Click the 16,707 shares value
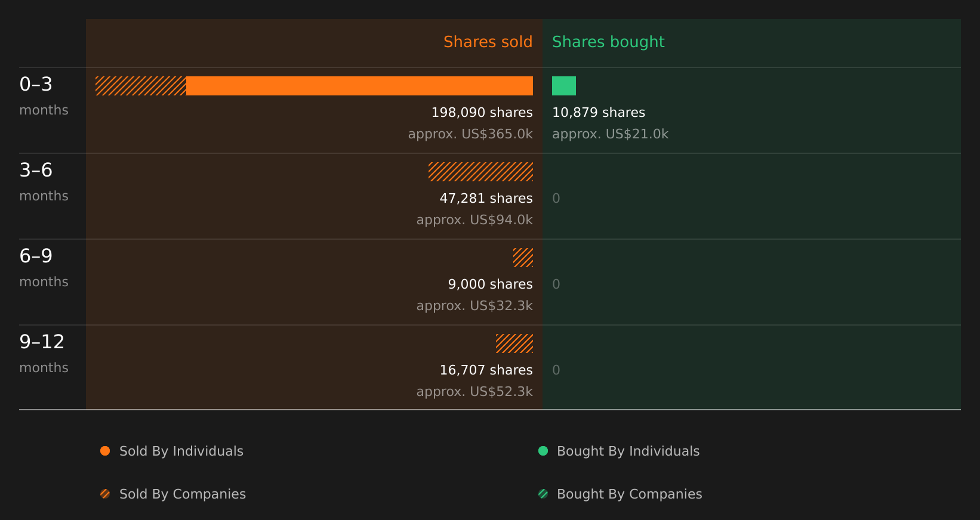 pos(486,370)
